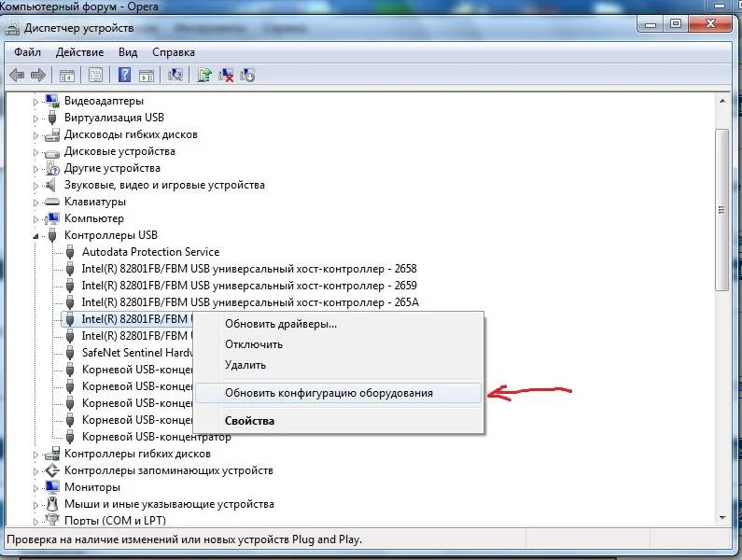Click the Дисководы гибких дисков drive icon
742x560 pixels.
(51, 135)
